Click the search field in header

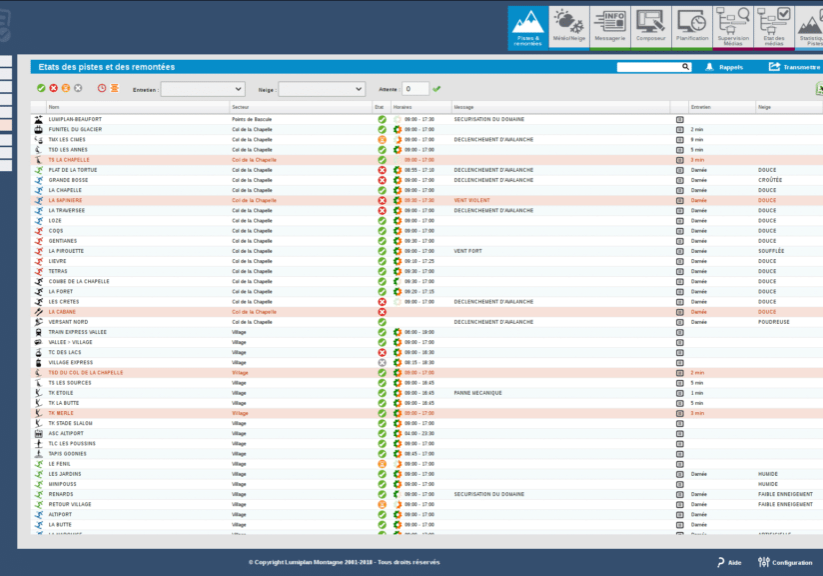point(650,67)
